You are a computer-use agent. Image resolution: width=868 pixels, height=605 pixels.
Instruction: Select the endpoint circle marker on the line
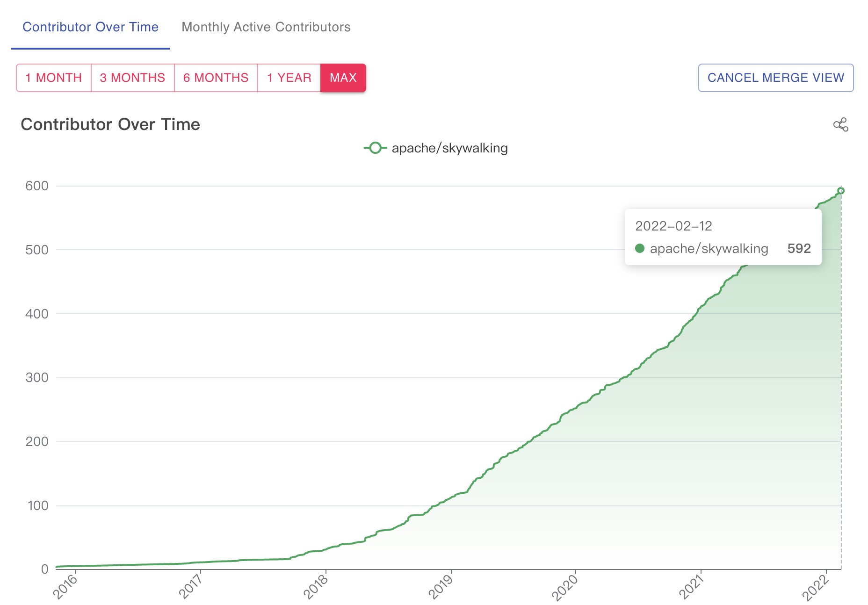click(x=842, y=190)
